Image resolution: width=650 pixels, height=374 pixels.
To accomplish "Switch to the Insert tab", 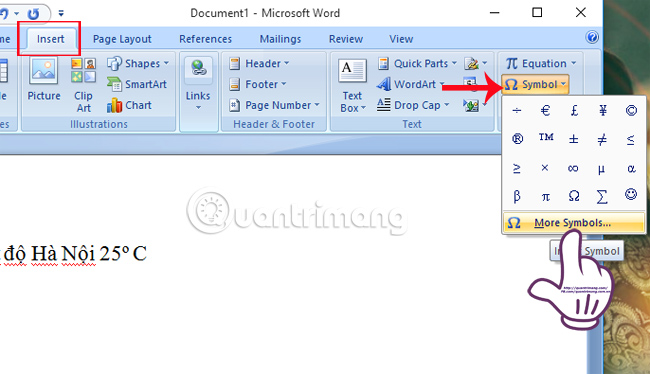I will pyautogui.click(x=51, y=39).
